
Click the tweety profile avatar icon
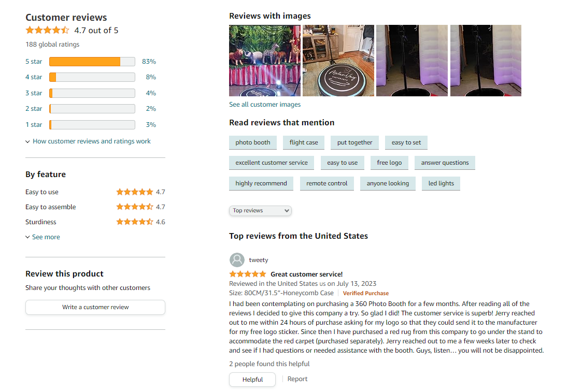(237, 260)
